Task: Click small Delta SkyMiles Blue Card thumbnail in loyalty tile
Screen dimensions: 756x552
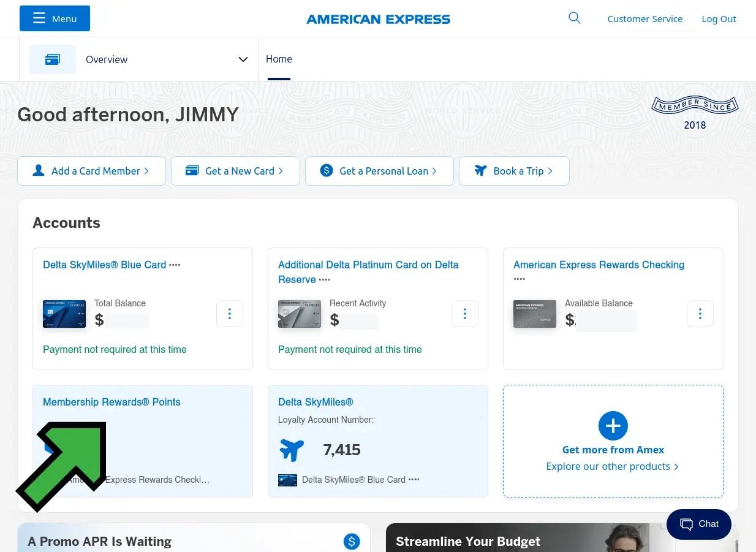Action: point(287,480)
